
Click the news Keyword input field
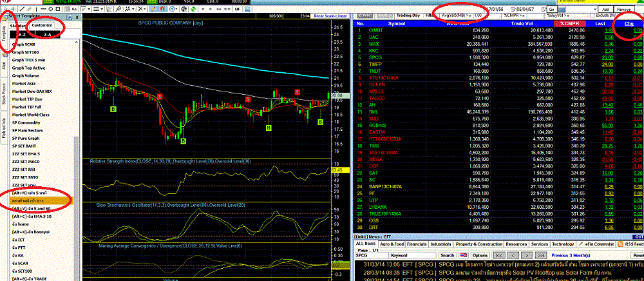pyautogui.click(x=413, y=255)
